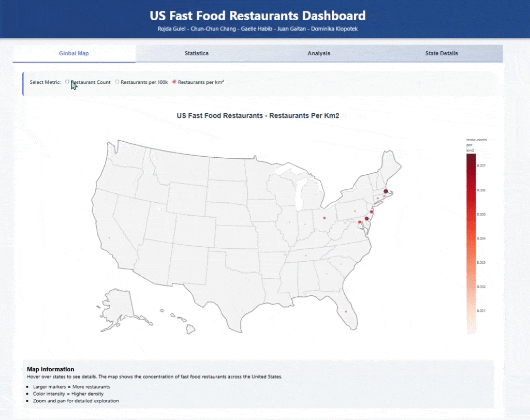The width and height of the screenshot is (530, 420).
Task: Select the Ohio marker dot
Action: tap(324, 218)
